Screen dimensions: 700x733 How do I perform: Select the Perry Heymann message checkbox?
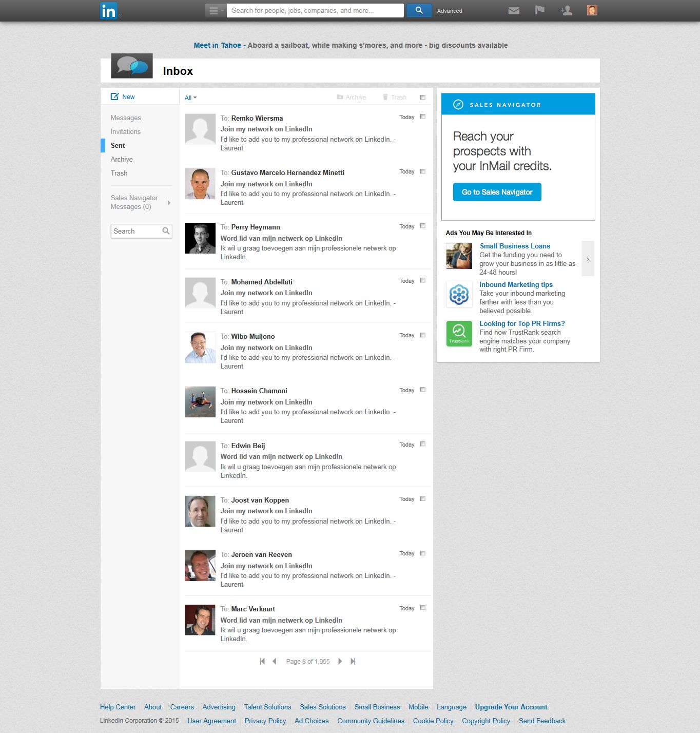pyautogui.click(x=423, y=226)
